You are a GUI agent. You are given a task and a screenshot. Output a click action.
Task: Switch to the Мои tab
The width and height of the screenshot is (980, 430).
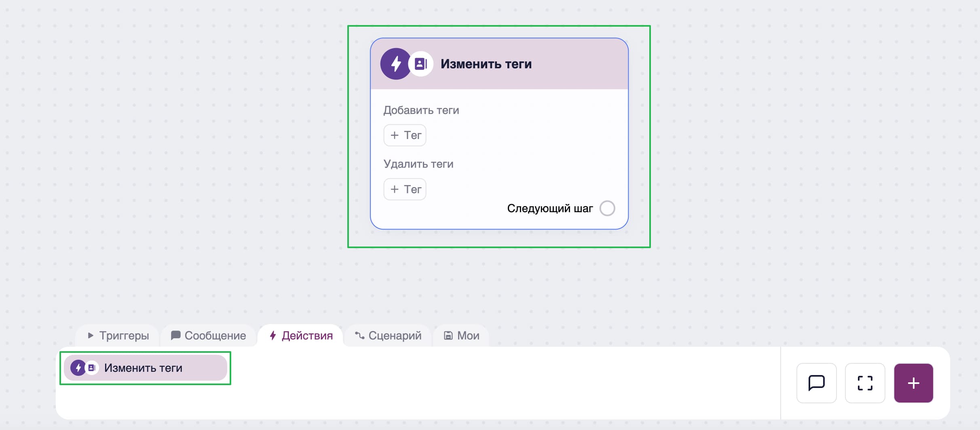(x=461, y=335)
